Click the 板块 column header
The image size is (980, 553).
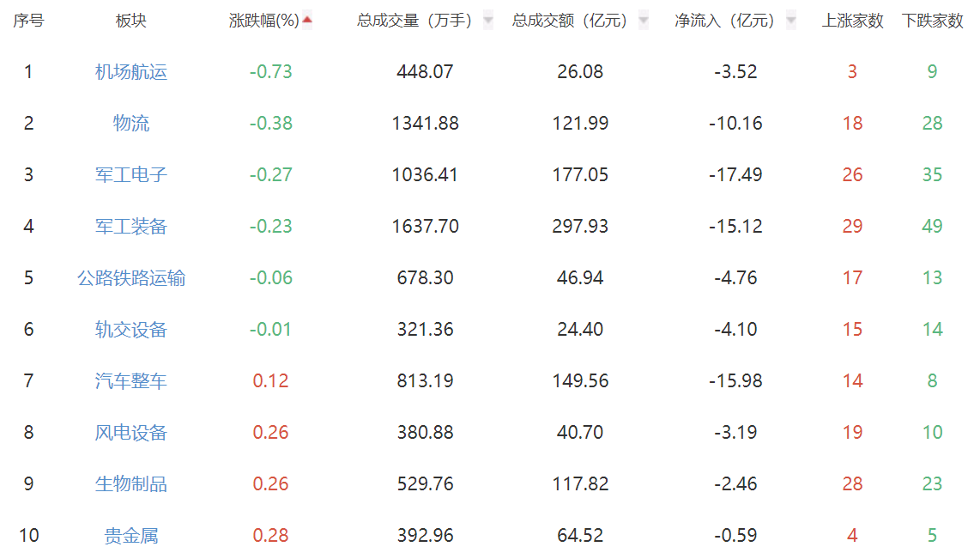click(131, 21)
